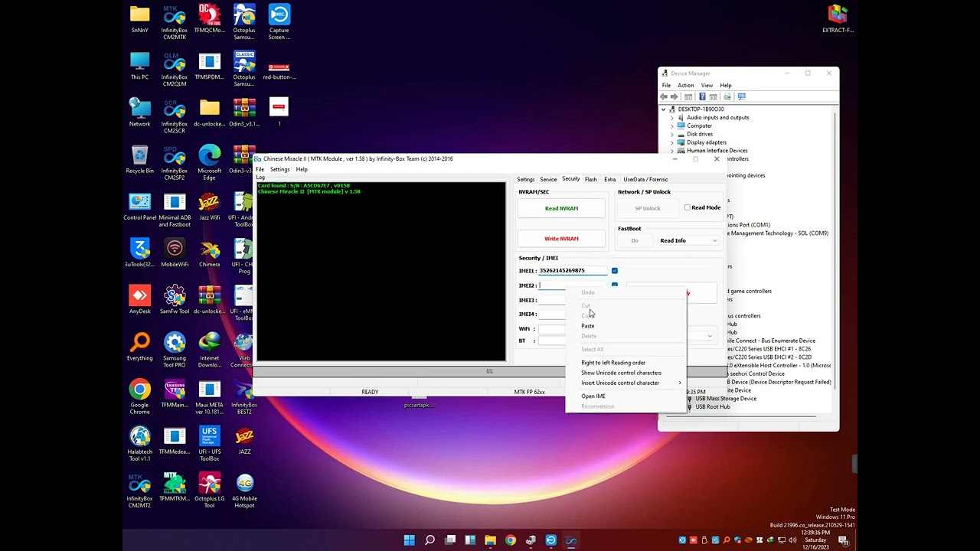Open TFMQCMo desktop shortcut
The height and width of the screenshot is (551, 980).
209,20
